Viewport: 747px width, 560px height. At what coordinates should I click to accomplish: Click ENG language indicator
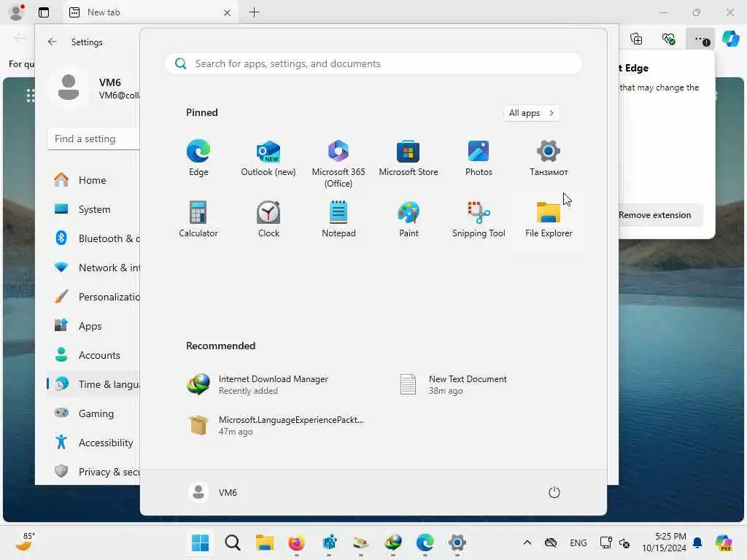coord(578,542)
